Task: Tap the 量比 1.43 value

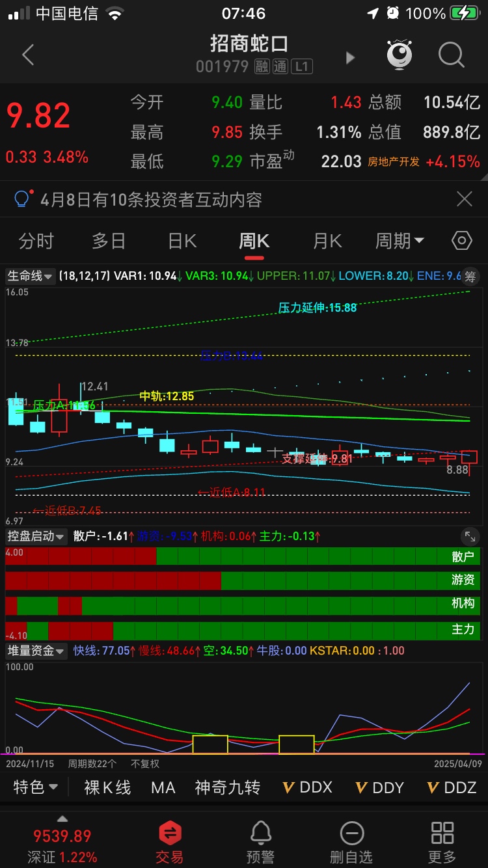Action: [346, 102]
